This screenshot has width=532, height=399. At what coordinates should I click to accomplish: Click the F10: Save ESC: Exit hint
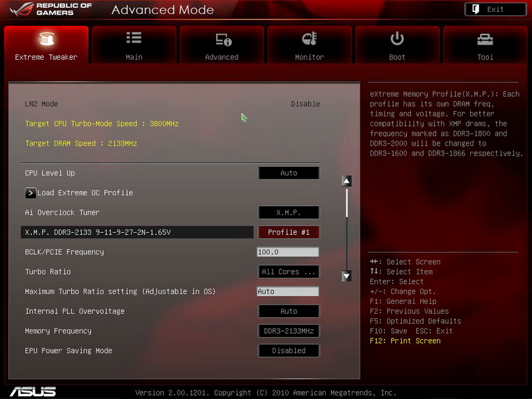pos(411,331)
